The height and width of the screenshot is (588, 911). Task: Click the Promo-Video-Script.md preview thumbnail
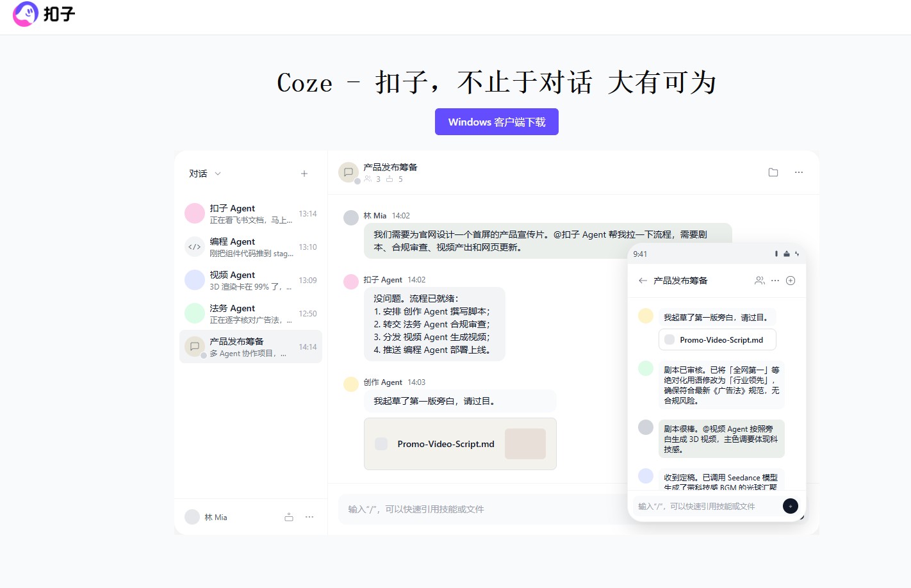point(525,444)
